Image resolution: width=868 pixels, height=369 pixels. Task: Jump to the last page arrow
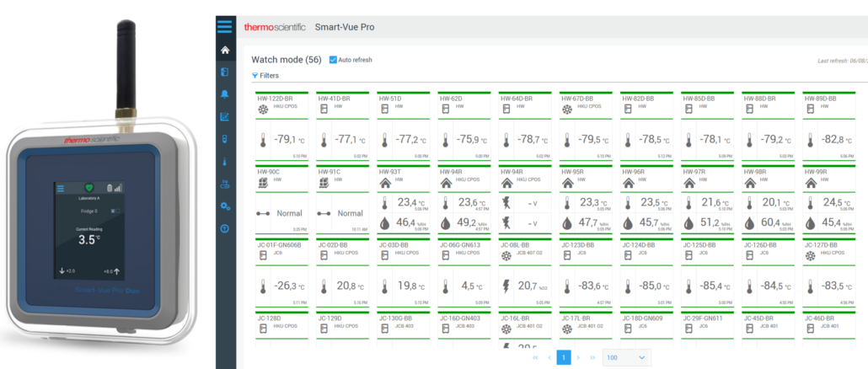[592, 358]
